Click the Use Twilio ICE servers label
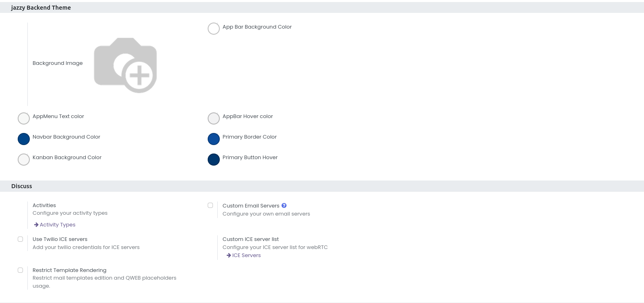The image size is (644, 303). (60, 239)
